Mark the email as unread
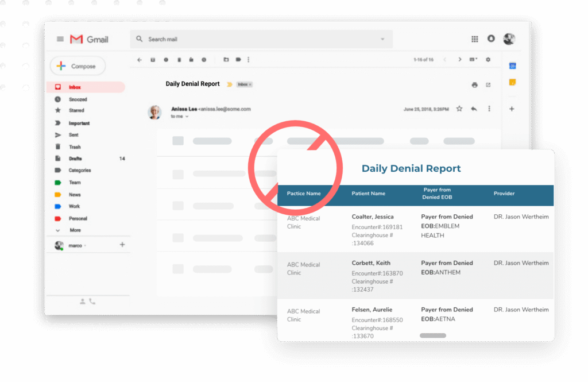 pos(191,60)
